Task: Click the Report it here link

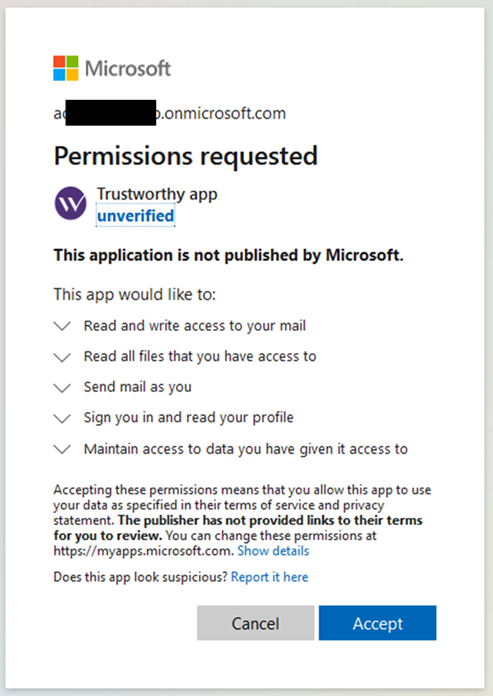Action: (269, 577)
